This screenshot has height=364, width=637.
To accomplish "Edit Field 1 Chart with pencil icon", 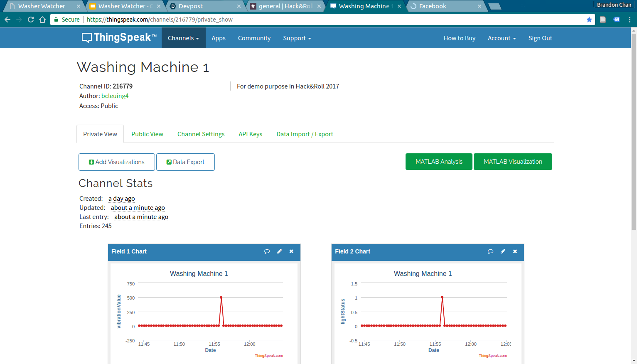I will (x=279, y=251).
